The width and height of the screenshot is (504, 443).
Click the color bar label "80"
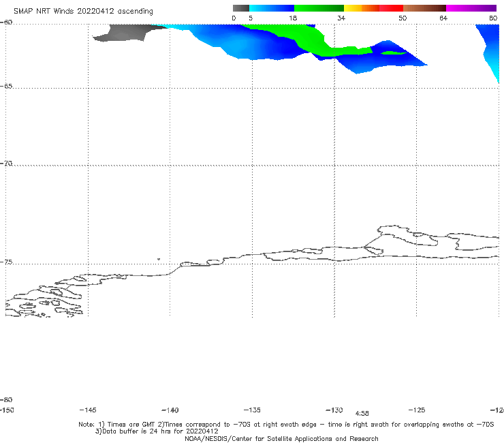click(x=493, y=18)
